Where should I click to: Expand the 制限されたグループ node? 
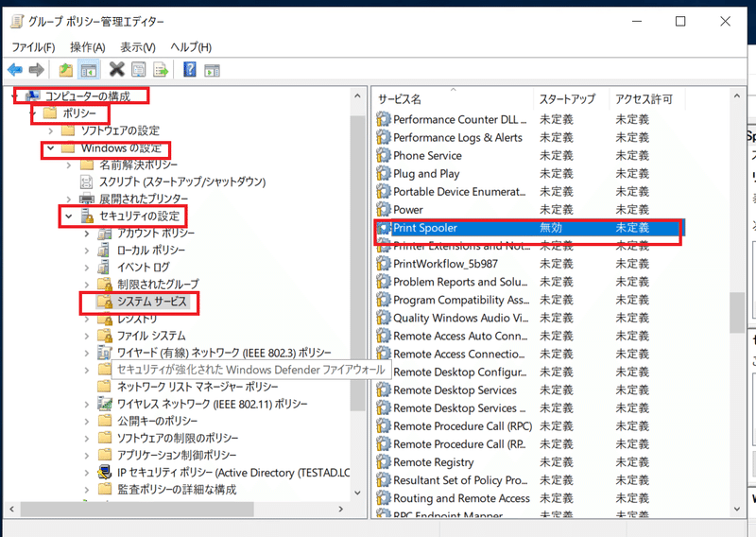coord(87,285)
